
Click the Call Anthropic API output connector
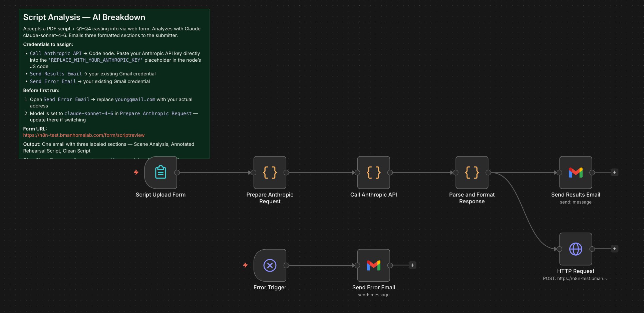(x=390, y=173)
